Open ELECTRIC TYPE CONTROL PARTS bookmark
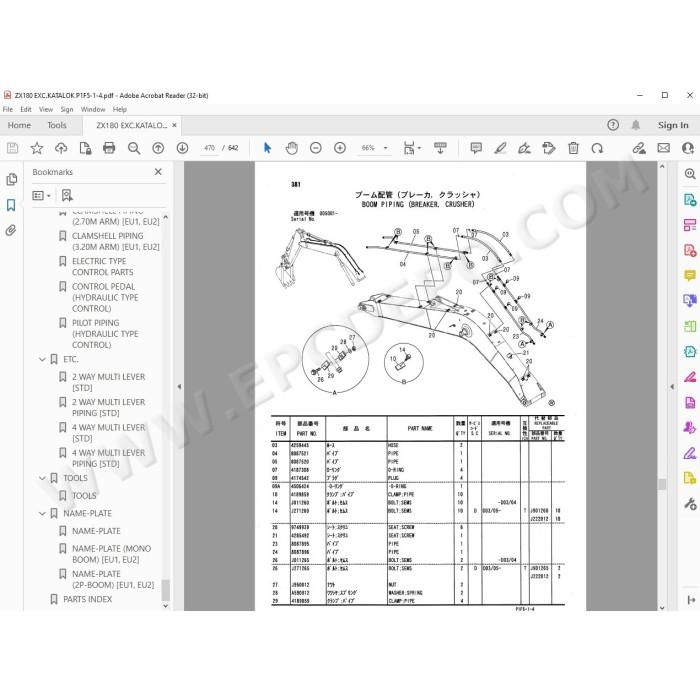 click(103, 267)
